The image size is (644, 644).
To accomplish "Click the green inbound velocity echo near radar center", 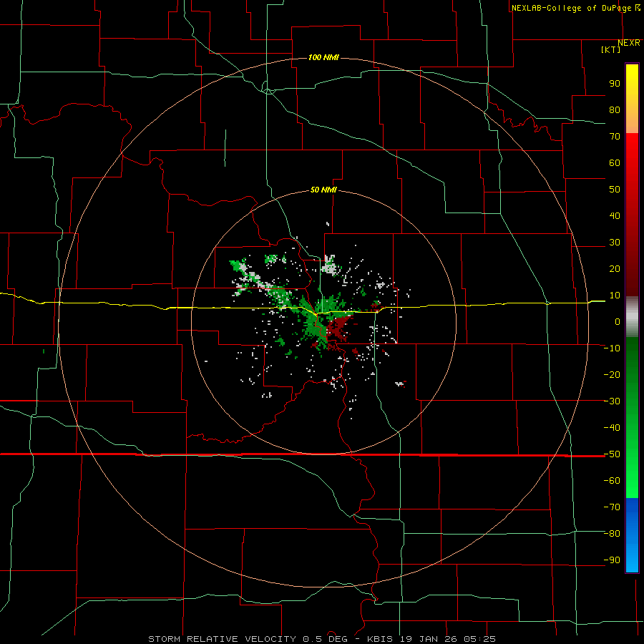I will [x=314, y=326].
